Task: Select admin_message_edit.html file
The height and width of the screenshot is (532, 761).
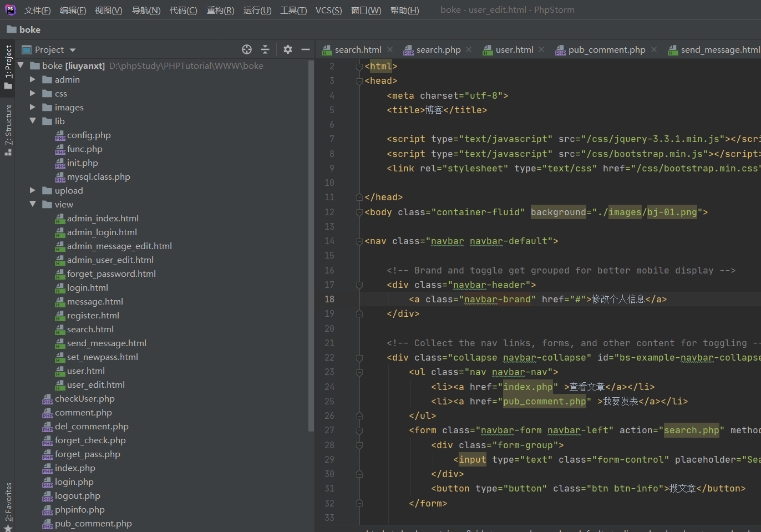Action: click(119, 246)
